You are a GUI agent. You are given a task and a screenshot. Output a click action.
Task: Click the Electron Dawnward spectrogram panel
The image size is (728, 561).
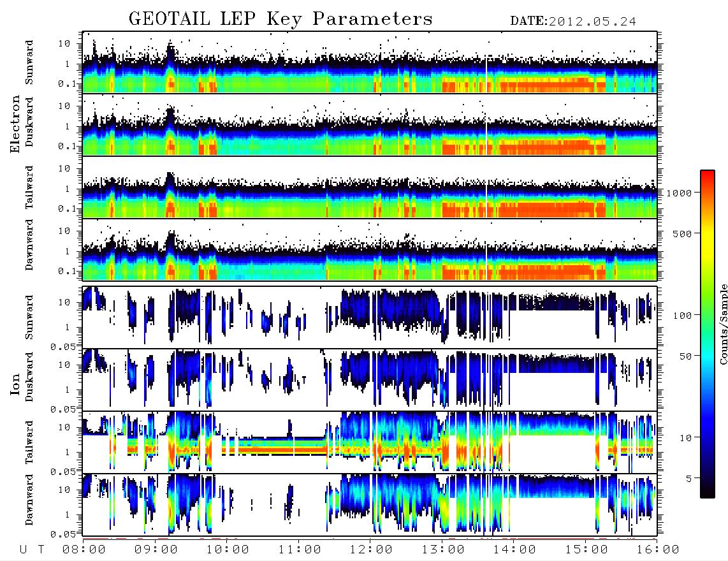370,249
